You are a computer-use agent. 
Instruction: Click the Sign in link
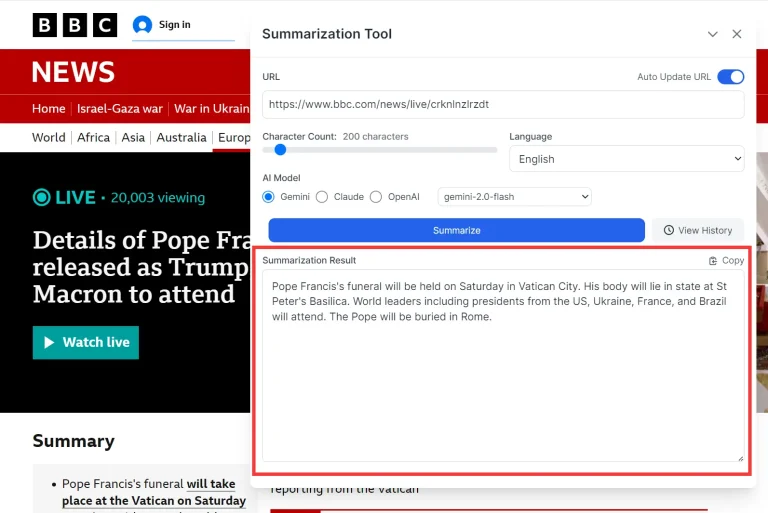coord(174,24)
